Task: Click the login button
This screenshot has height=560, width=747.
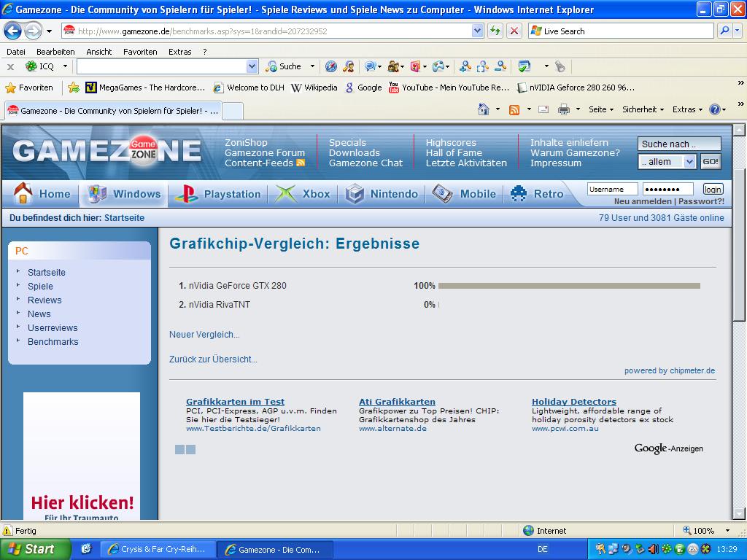Action: coord(713,189)
